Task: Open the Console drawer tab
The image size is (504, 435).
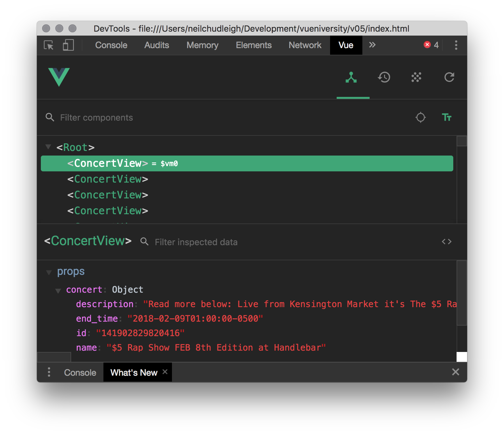Action: click(80, 372)
